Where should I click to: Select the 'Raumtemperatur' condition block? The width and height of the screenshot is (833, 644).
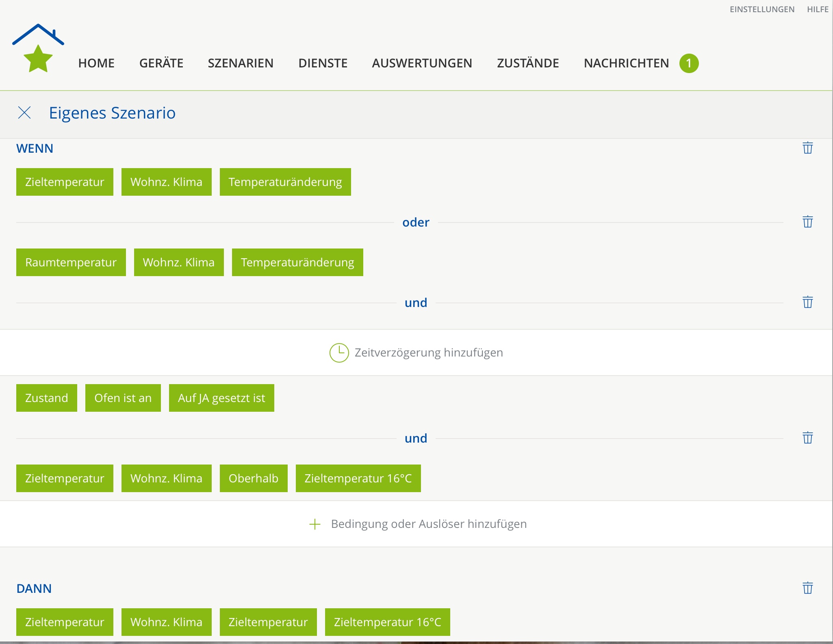[x=71, y=262]
